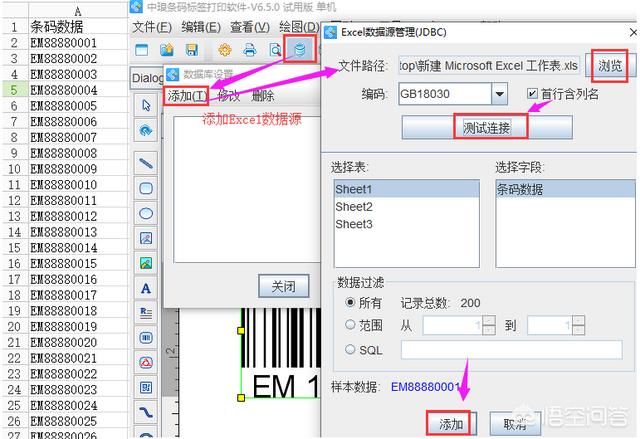Click the print preview magnifier icon
The height and width of the screenshot is (439, 640).
point(275,50)
